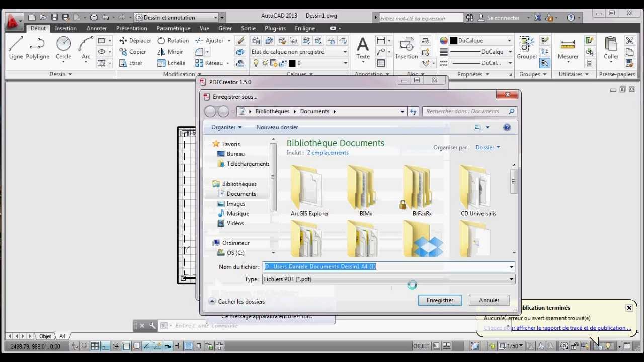Switch to the Annoter ribbon tab
The width and height of the screenshot is (644, 362).
[x=97, y=28]
